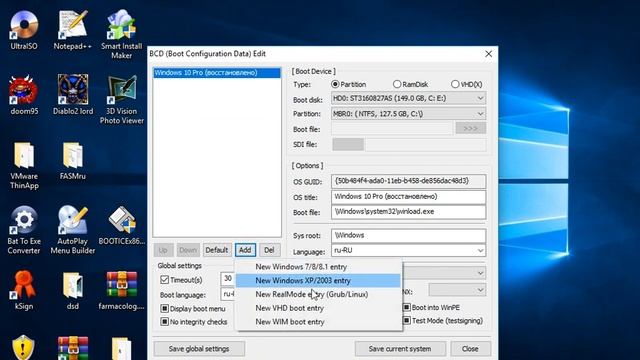Click the OS GUID field

(409, 181)
